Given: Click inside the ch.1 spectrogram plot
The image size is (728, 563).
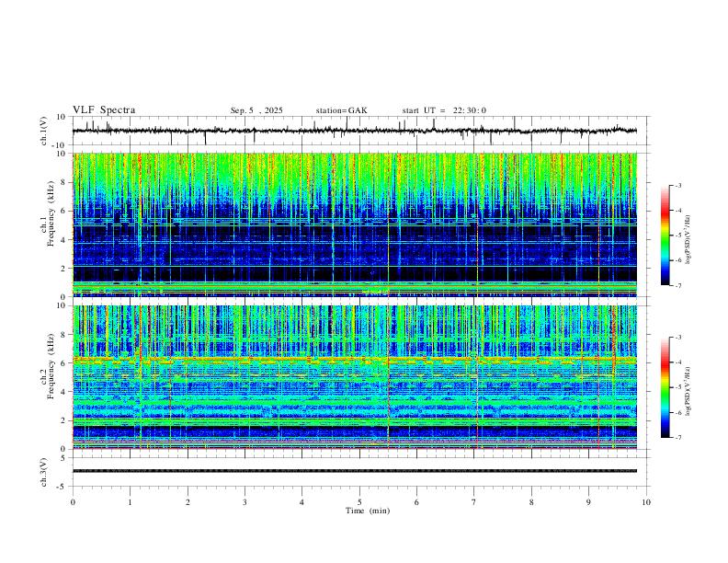Looking at the screenshot, I should point(354,224).
